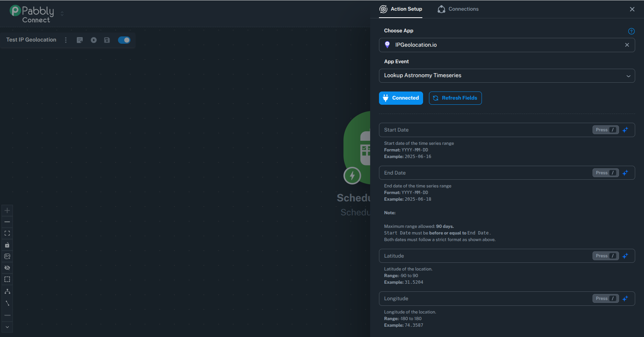This screenshot has height=337, width=644.
Task: Click the workflow name Test IP Geolocation
Action: pyautogui.click(x=31, y=40)
